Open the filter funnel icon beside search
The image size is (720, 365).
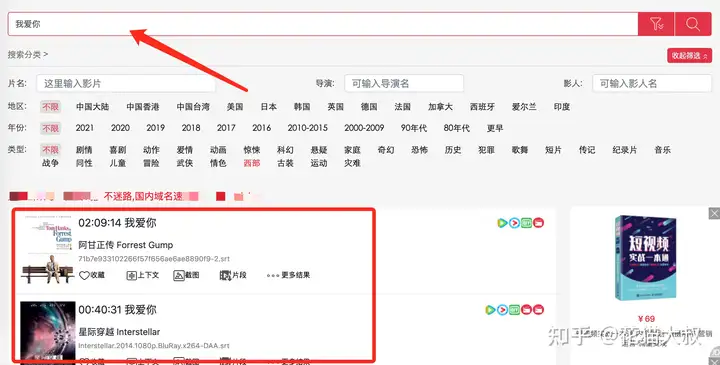pos(656,24)
